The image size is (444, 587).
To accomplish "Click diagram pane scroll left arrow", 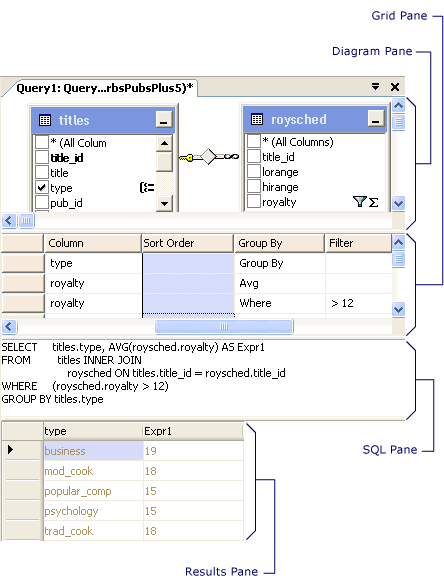I will (9, 220).
